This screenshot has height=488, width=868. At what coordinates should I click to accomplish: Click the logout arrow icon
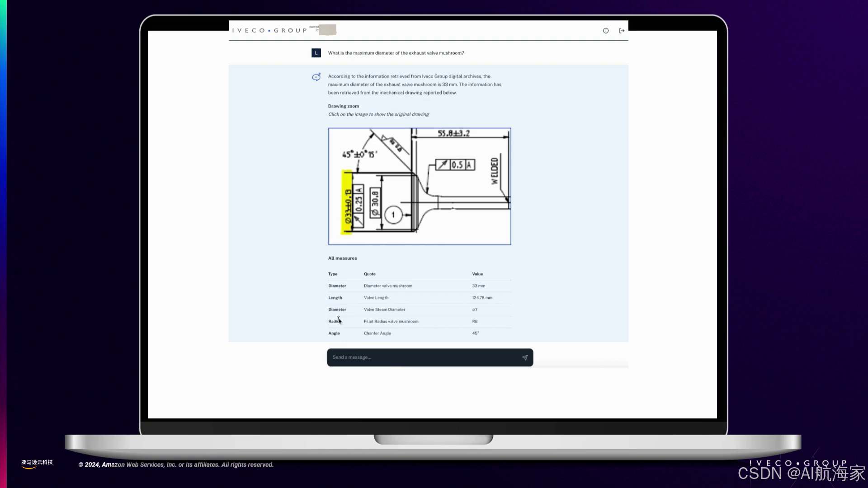click(622, 31)
